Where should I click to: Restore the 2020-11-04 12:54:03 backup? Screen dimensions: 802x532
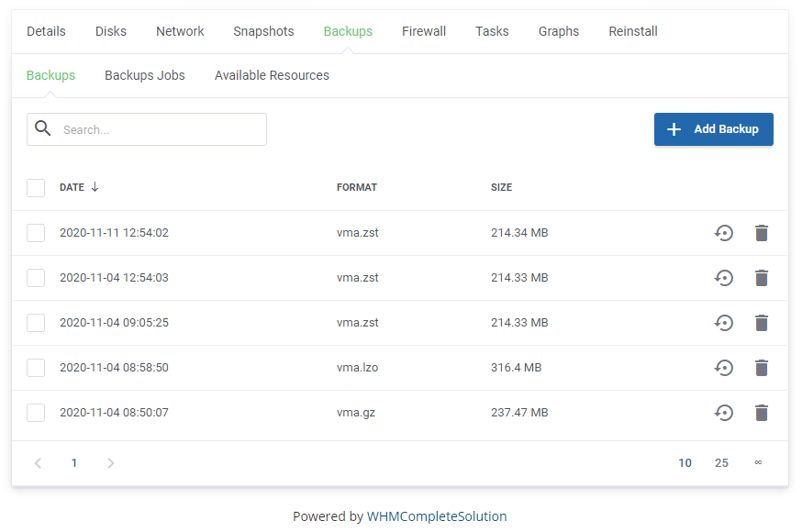pyautogui.click(x=724, y=278)
